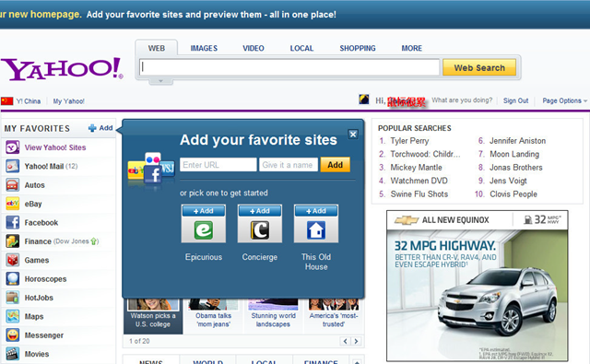
Task: Click the Tyler Perry popular search
Action: coord(409,141)
